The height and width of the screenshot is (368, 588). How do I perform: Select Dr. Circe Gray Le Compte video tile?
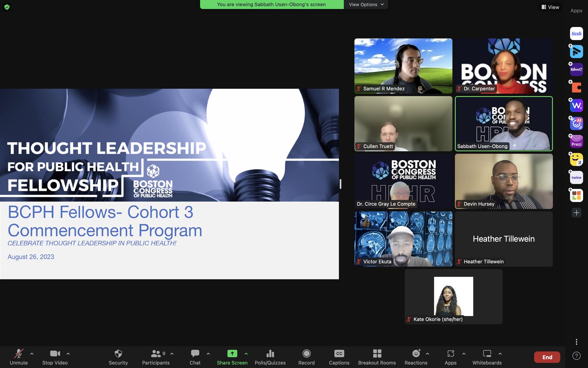click(x=403, y=181)
